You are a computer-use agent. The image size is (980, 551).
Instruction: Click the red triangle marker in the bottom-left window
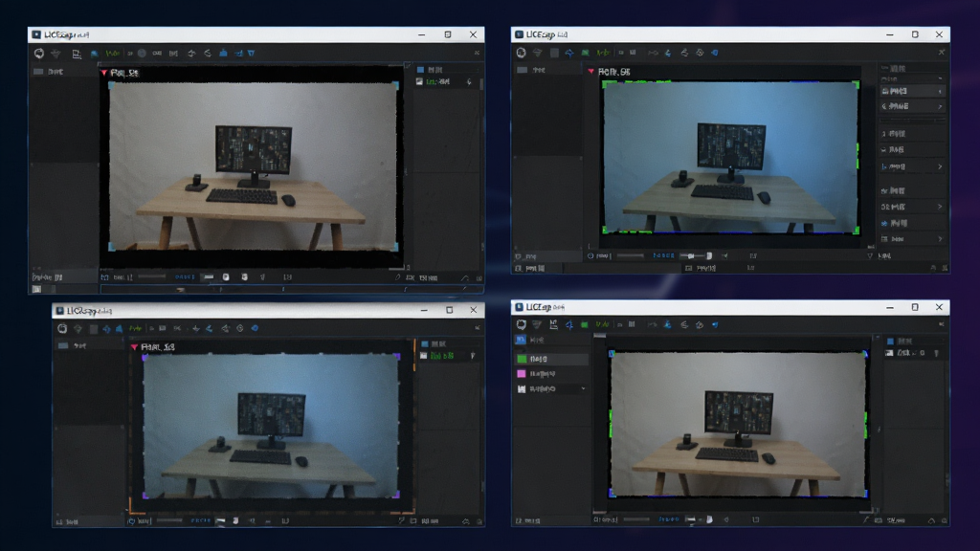pos(134,347)
